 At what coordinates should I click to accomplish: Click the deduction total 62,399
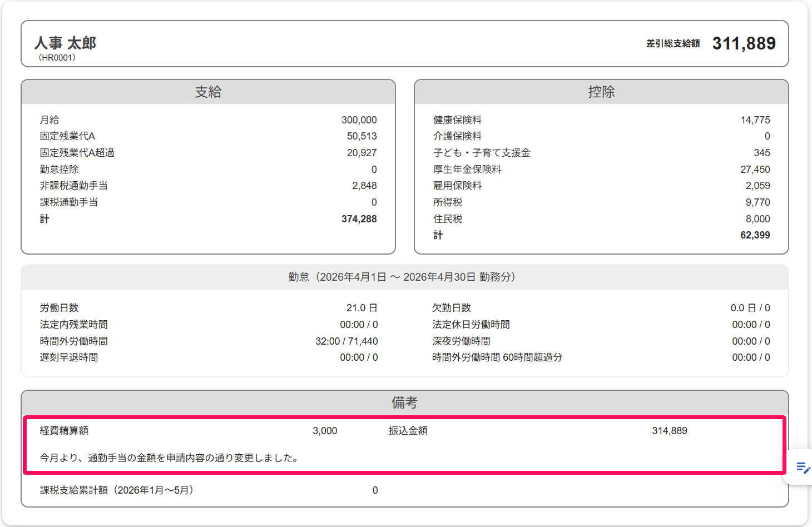pyautogui.click(x=755, y=235)
